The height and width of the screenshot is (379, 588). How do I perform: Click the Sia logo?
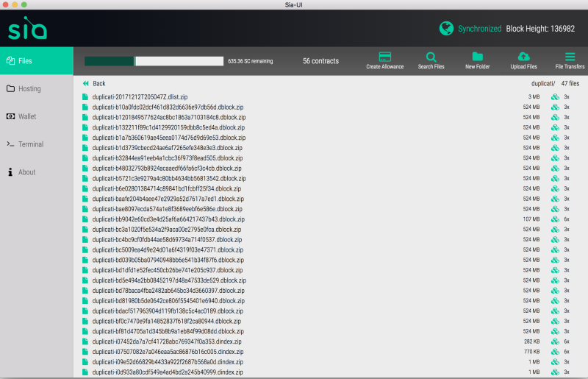point(27,28)
